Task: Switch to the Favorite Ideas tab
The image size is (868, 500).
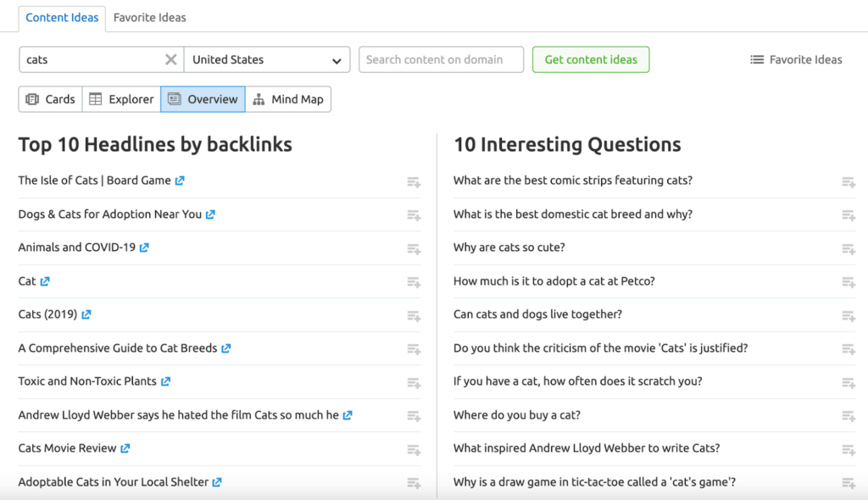Action: (149, 17)
